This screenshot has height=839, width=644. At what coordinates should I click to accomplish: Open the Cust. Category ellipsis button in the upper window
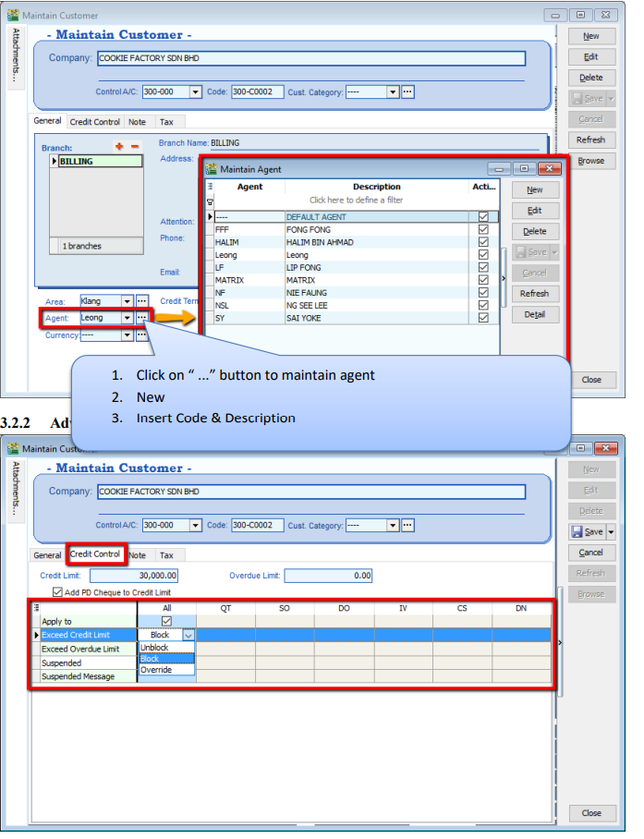407,91
